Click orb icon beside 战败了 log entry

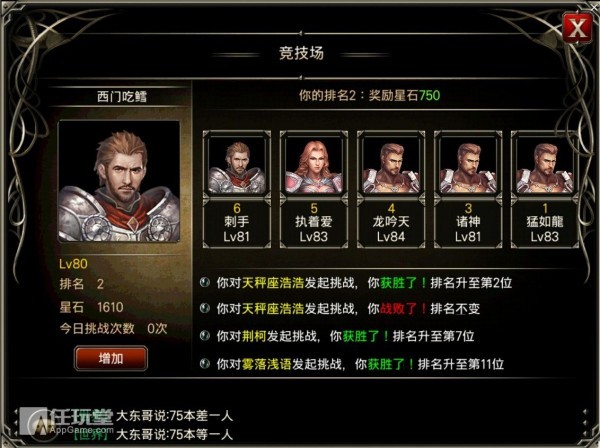[x=205, y=308]
